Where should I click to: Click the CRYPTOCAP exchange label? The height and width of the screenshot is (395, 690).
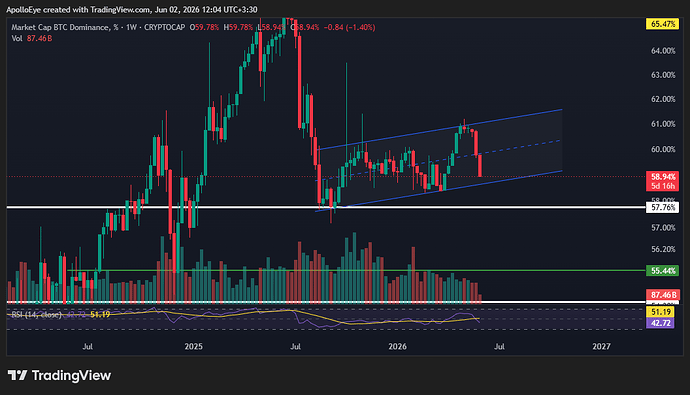(165, 27)
